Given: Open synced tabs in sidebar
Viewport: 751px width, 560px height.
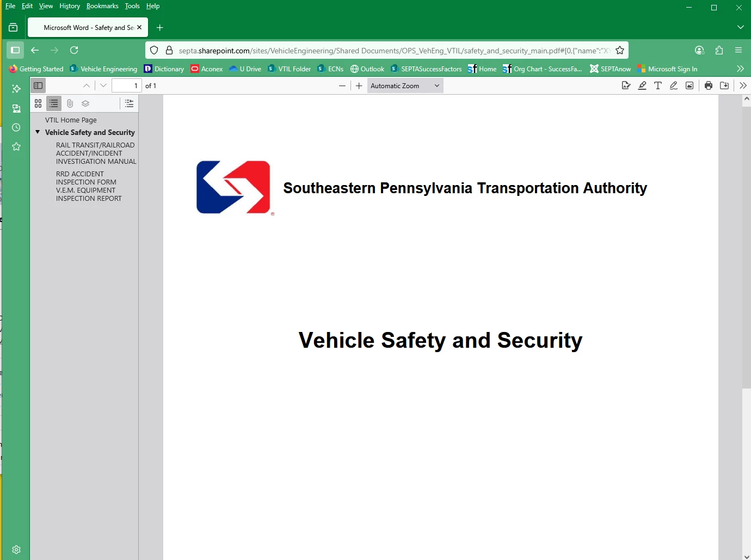Looking at the screenshot, I should 16,108.
